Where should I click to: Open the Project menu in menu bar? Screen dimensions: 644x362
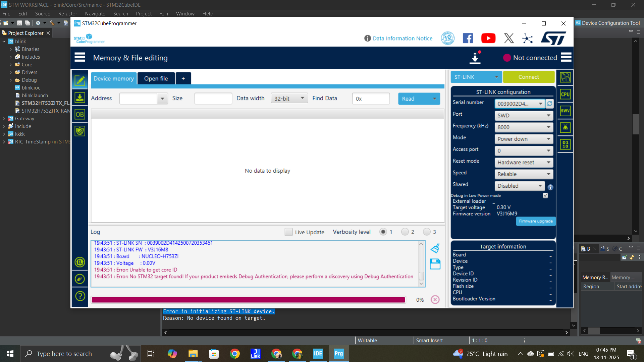click(144, 14)
